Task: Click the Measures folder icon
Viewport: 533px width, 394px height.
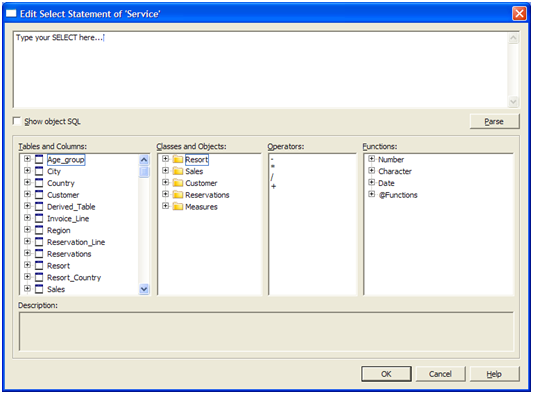Action: click(x=178, y=207)
